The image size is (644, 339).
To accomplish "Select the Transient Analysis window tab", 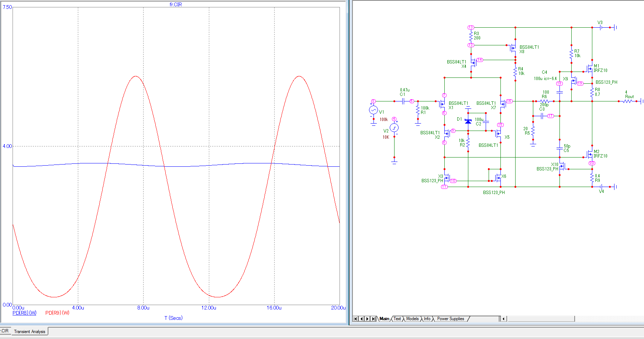I will click(x=30, y=332).
